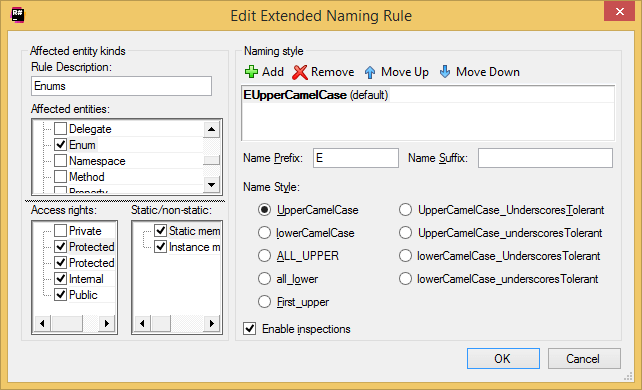Click the OK button
Viewport: 642px width, 390px height.
point(503,358)
